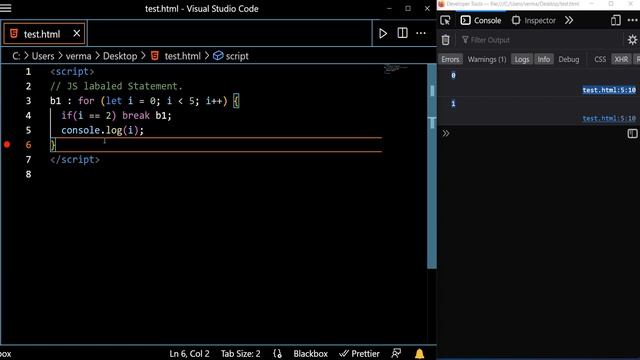Toggle the Logs filter in console
Image resolution: width=640 pixels, height=360 pixels.
point(522,59)
